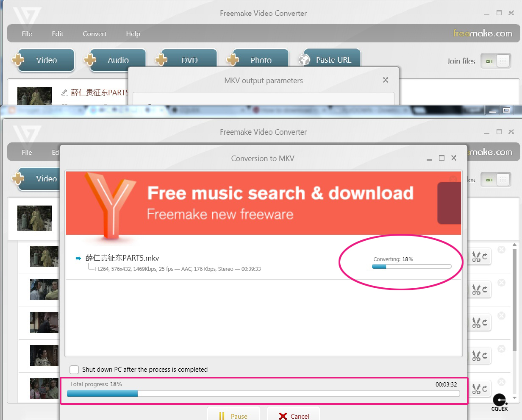Remove the third list row with its X icon

coord(501,316)
